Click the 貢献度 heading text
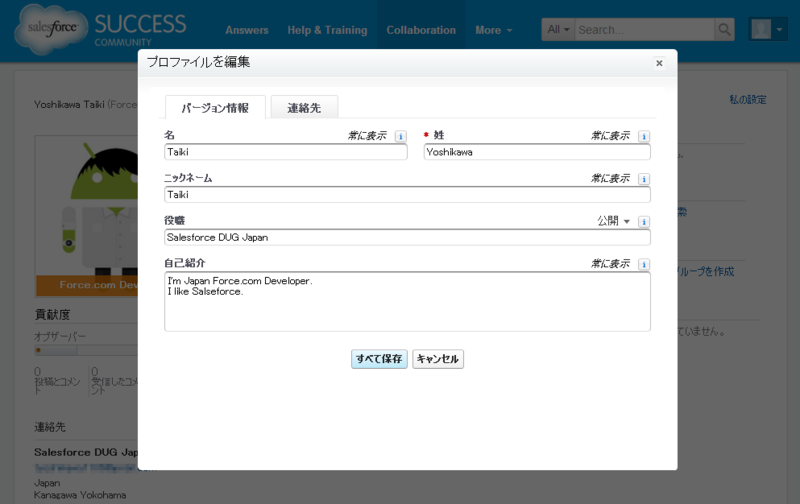The width and height of the screenshot is (800, 504). (52, 315)
